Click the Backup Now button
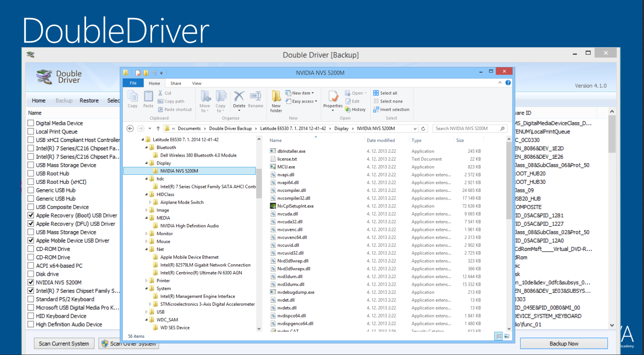The height and width of the screenshot is (355, 644). point(564,343)
